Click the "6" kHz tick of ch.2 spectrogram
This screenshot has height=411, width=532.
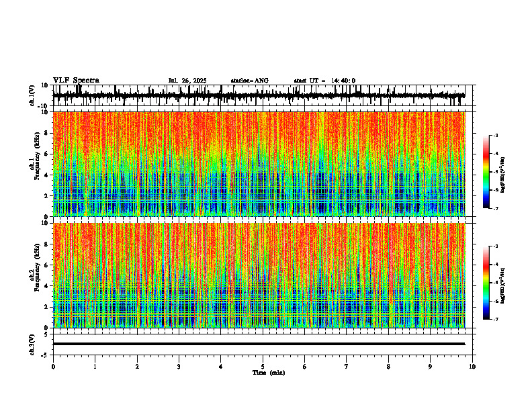tap(47, 265)
